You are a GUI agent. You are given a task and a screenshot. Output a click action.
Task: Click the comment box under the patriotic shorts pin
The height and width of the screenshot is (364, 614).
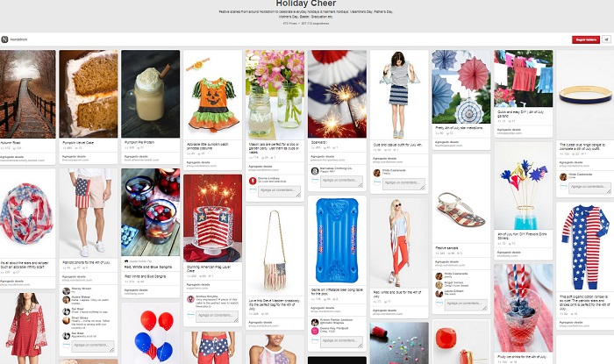click(94, 346)
